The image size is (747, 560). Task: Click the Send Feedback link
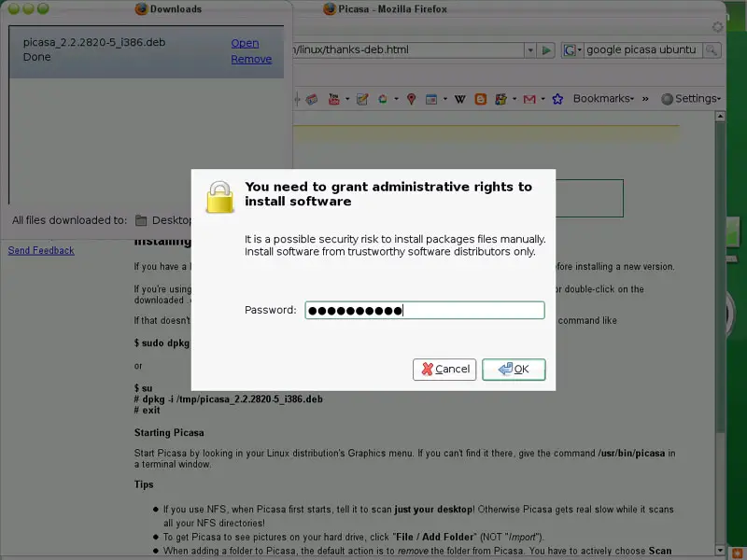41,250
